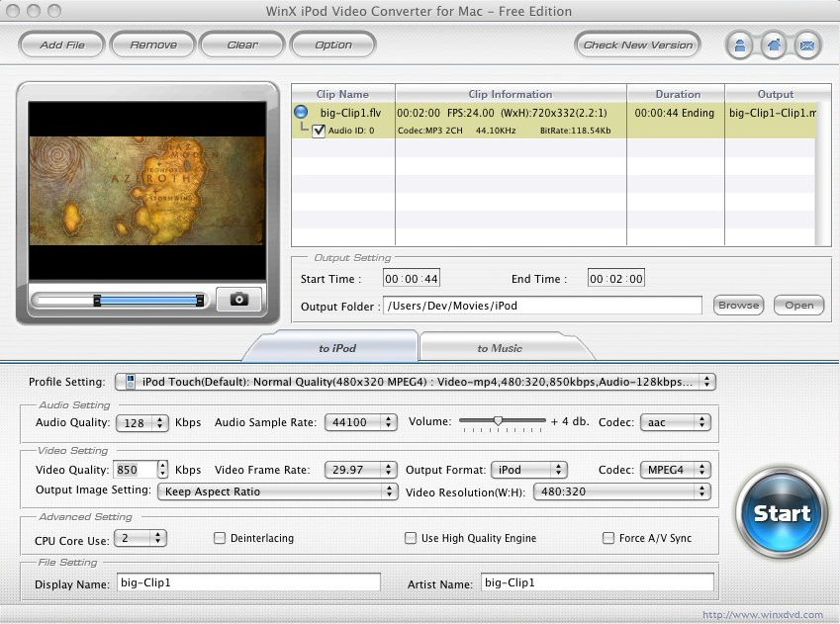This screenshot has height=624, width=840.
Task: Click the user registration icon button
Action: (x=739, y=45)
